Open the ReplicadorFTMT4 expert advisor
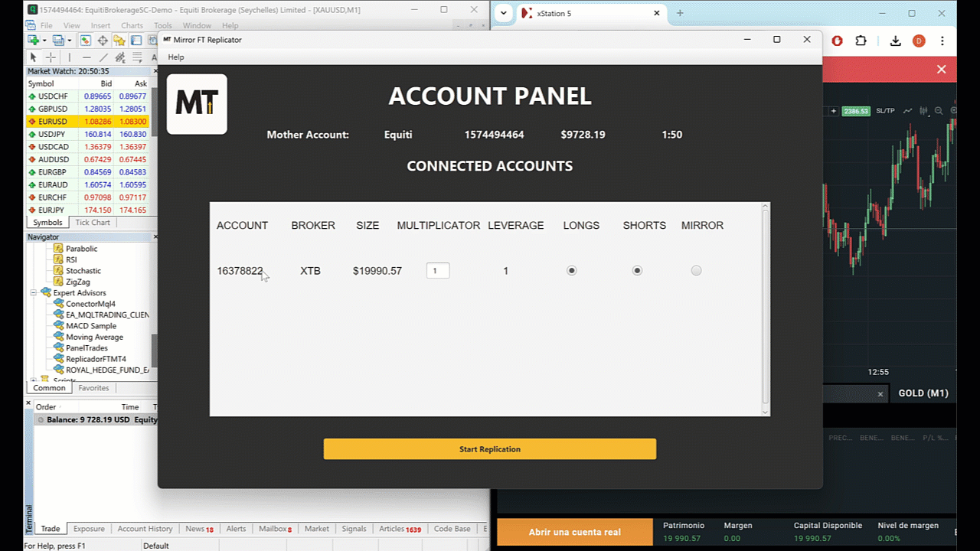Viewport: 980px width, 551px height. (x=96, y=359)
